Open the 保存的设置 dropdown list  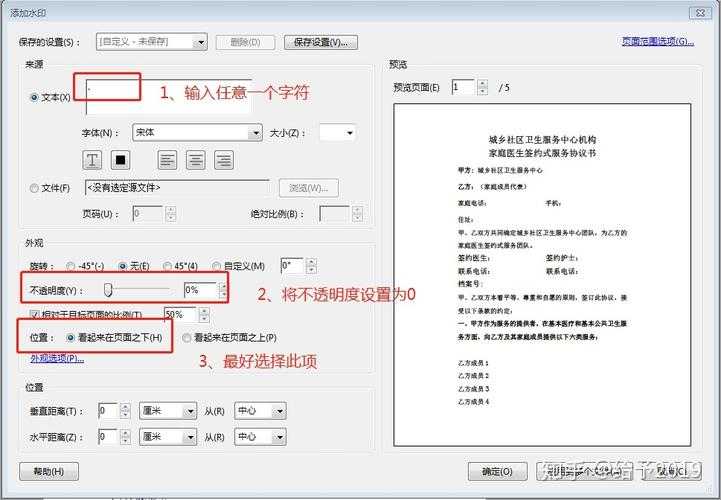click(x=152, y=42)
